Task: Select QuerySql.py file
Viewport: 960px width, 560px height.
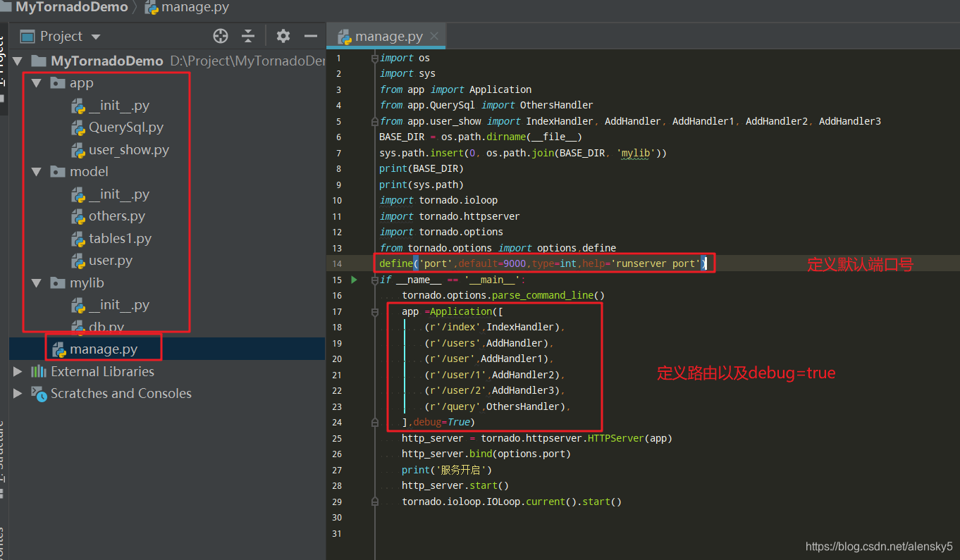Action: [x=126, y=127]
